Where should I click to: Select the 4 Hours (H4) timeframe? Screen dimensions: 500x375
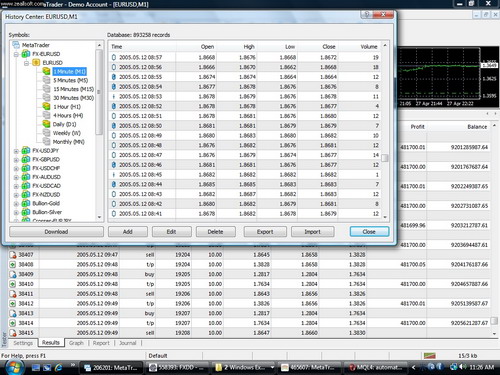tap(68, 115)
